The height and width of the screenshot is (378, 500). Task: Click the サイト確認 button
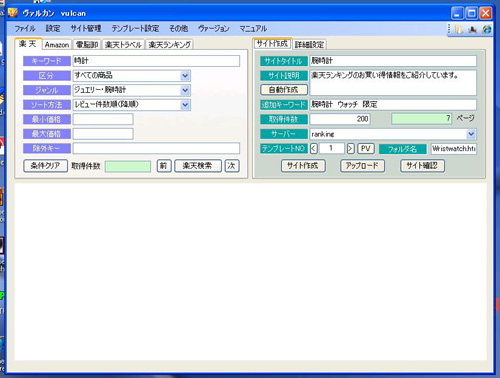[422, 166]
